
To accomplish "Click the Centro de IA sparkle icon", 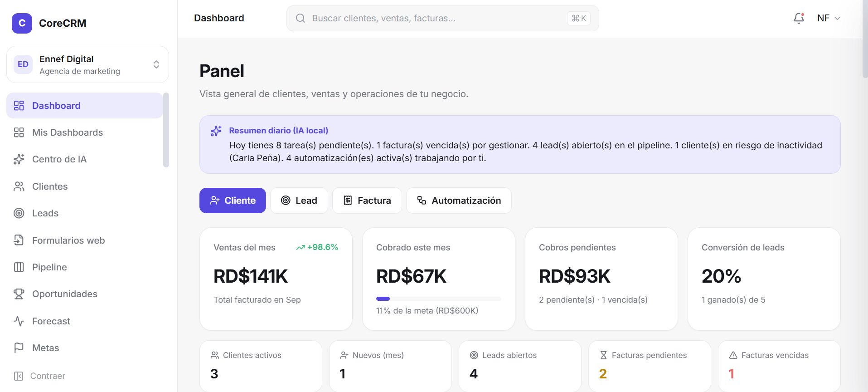I will point(19,159).
